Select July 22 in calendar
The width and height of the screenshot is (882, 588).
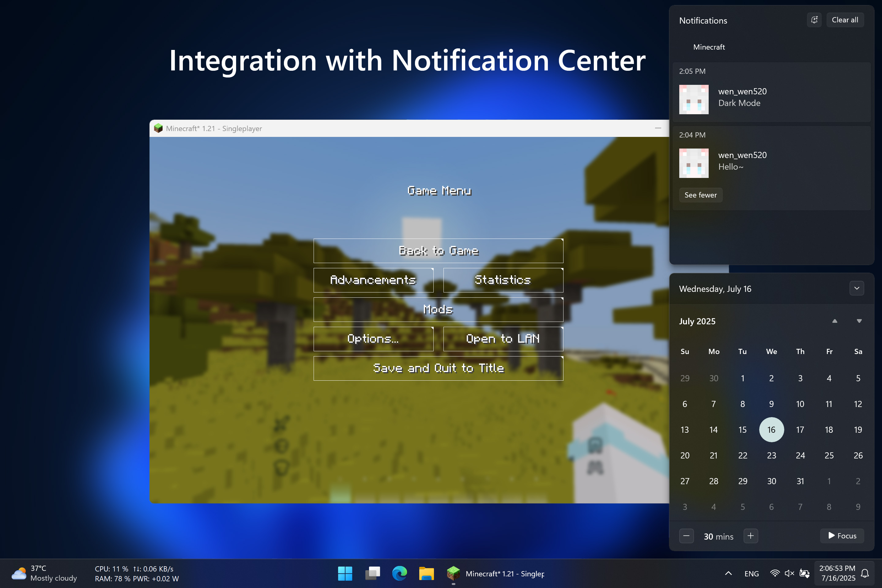[742, 456]
